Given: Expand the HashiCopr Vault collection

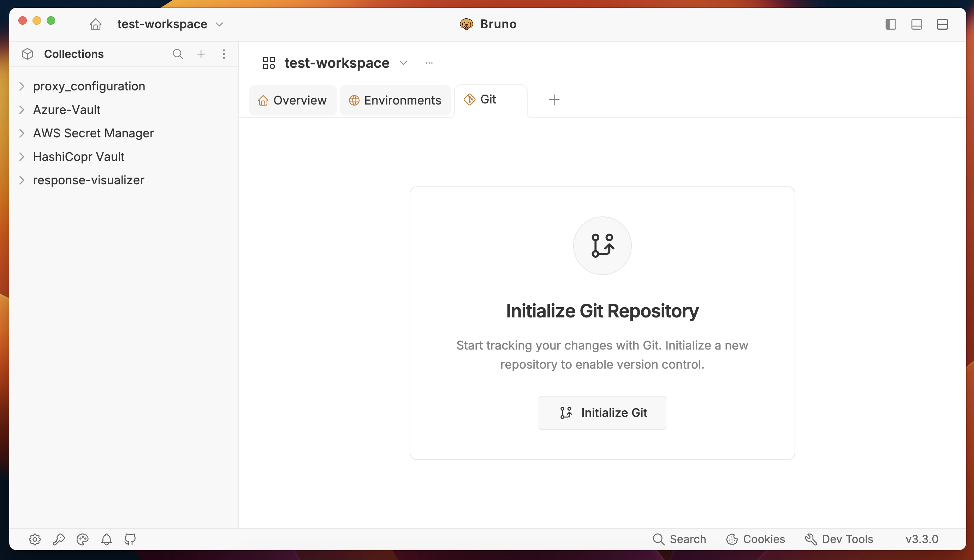Looking at the screenshot, I should pyautogui.click(x=22, y=156).
